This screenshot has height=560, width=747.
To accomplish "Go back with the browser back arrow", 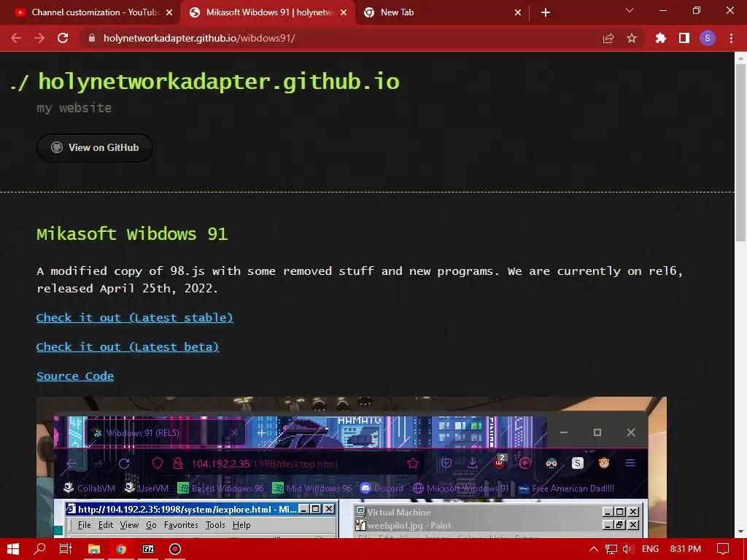I will pyautogui.click(x=16, y=38).
